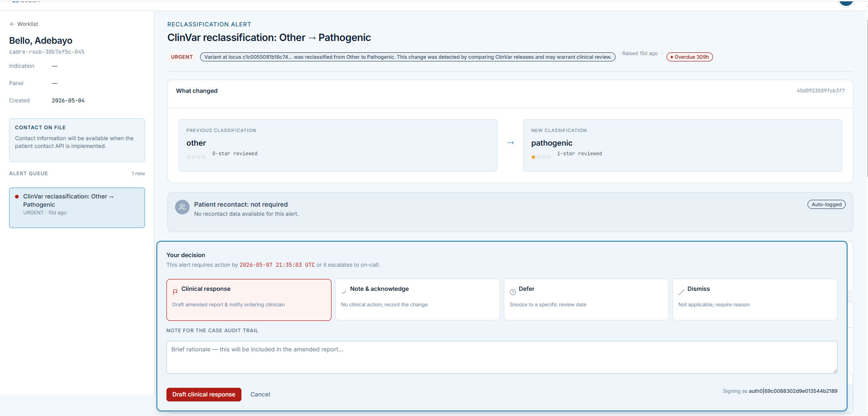Click the Raised 15d ago text
The width and height of the screenshot is (868, 416).
[x=640, y=53]
